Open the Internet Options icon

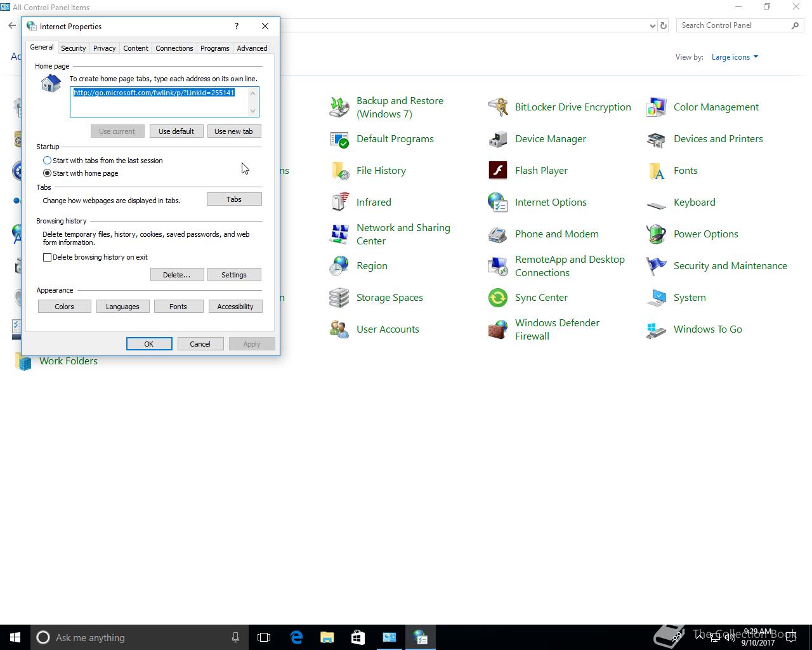(497, 202)
